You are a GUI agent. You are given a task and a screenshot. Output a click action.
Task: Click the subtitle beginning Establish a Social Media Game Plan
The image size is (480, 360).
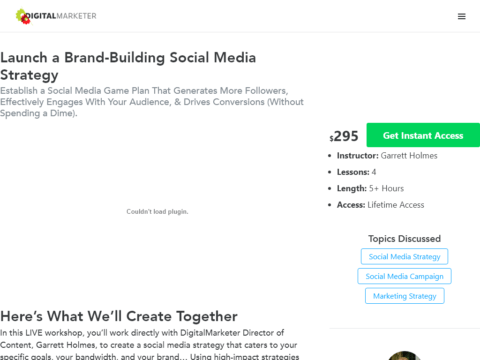click(152, 102)
